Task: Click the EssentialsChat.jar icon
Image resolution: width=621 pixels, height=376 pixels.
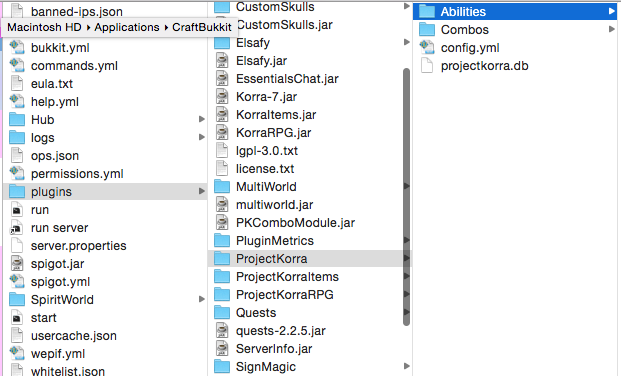Action: point(222,78)
